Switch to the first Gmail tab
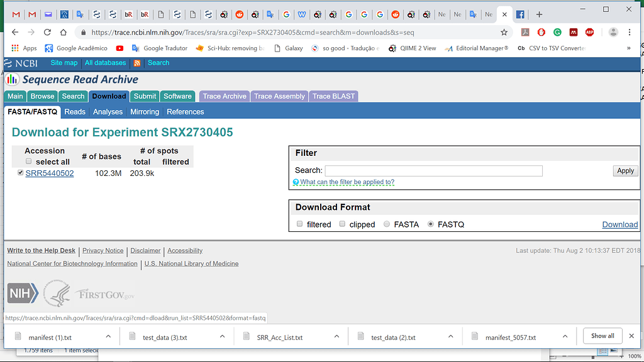 click(x=16, y=14)
